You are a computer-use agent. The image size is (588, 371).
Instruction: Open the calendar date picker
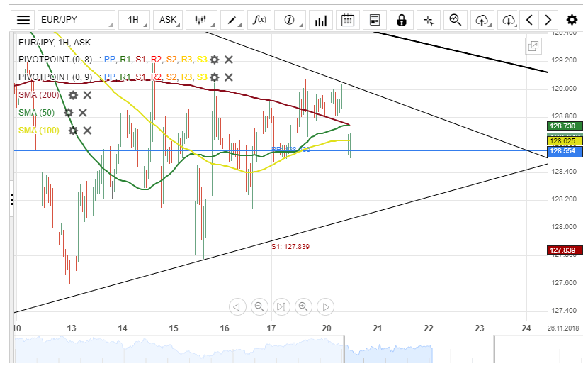coord(348,20)
